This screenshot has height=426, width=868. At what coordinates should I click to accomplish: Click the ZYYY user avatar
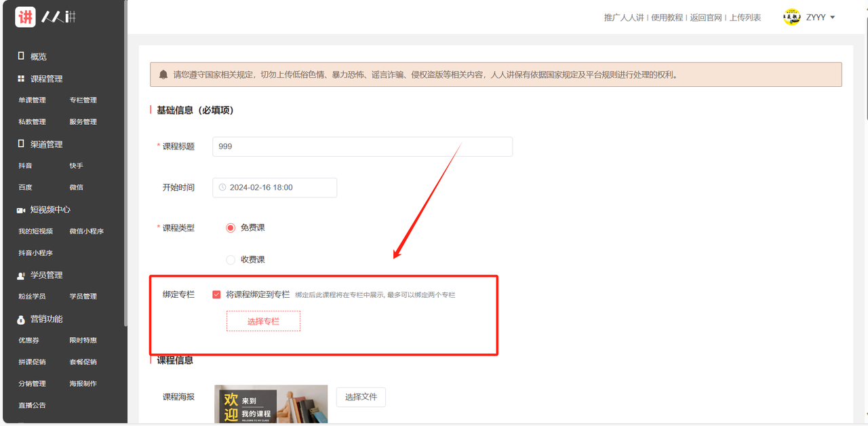click(x=791, y=17)
